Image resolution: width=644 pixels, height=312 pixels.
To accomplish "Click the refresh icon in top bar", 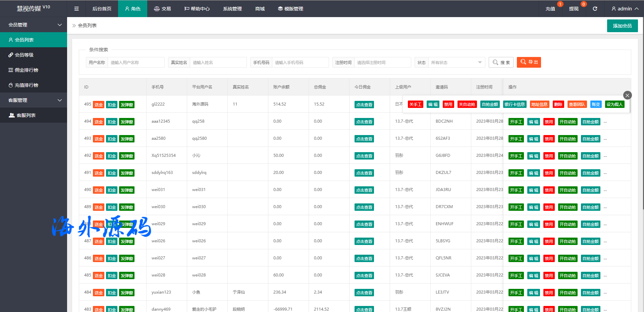I will click(595, 9).
